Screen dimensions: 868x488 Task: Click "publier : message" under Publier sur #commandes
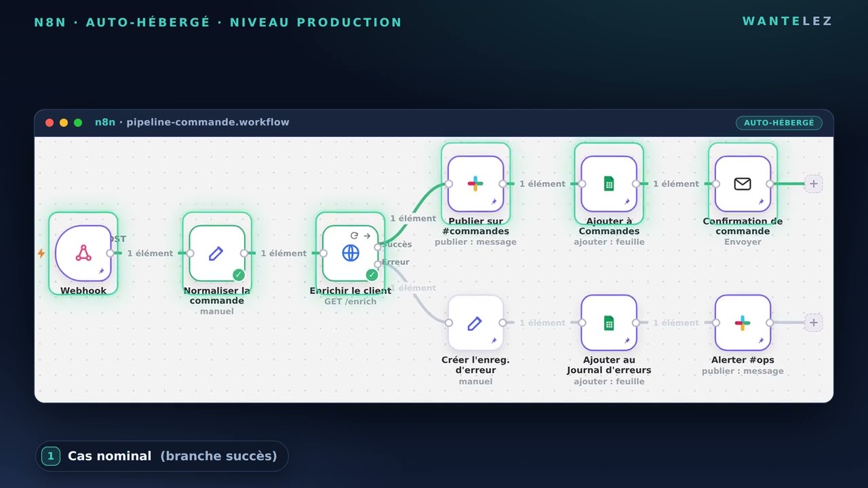(475, 242)
